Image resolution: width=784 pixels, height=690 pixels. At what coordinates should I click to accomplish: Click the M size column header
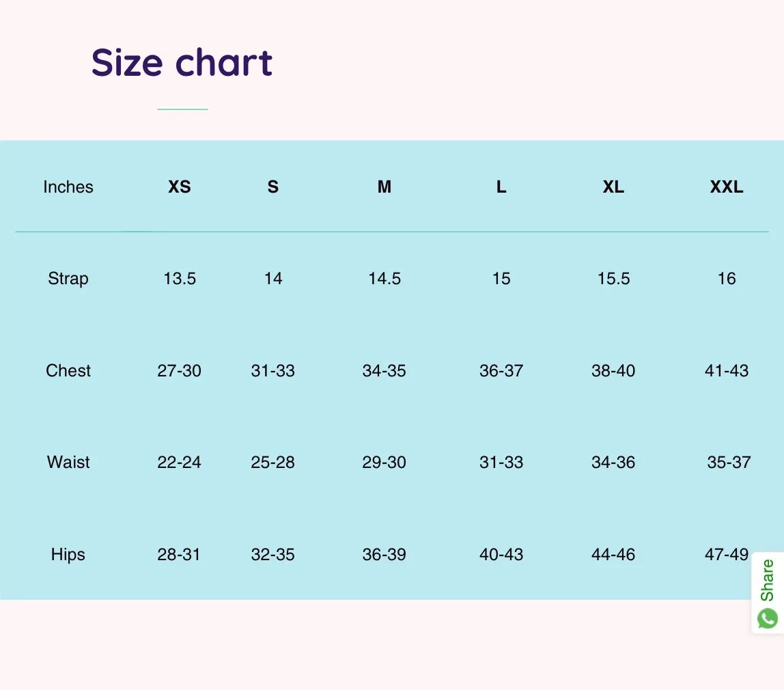click(384, 187)
